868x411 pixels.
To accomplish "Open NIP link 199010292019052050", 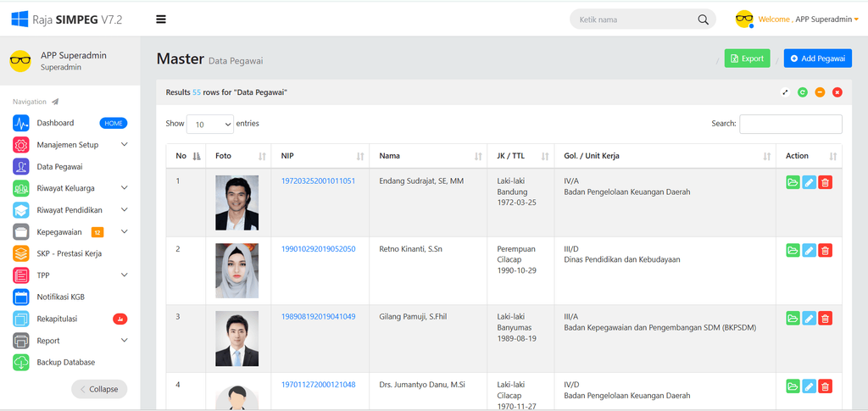I will pyautogui.click(x=319, y=249).
